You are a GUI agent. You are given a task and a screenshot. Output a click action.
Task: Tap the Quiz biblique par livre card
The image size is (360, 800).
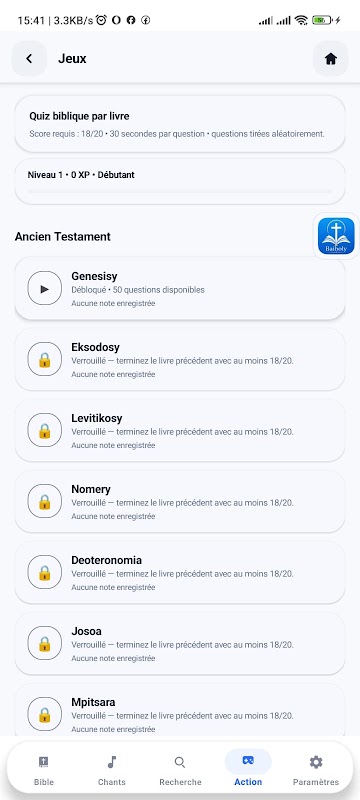tap(180, 124)
